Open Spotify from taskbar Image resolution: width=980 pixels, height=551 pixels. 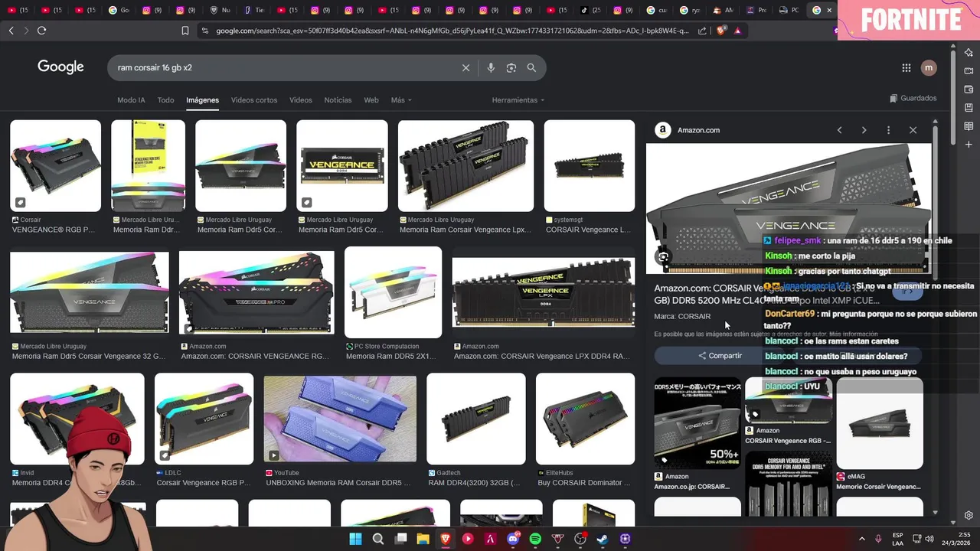(x=535, y=539)
